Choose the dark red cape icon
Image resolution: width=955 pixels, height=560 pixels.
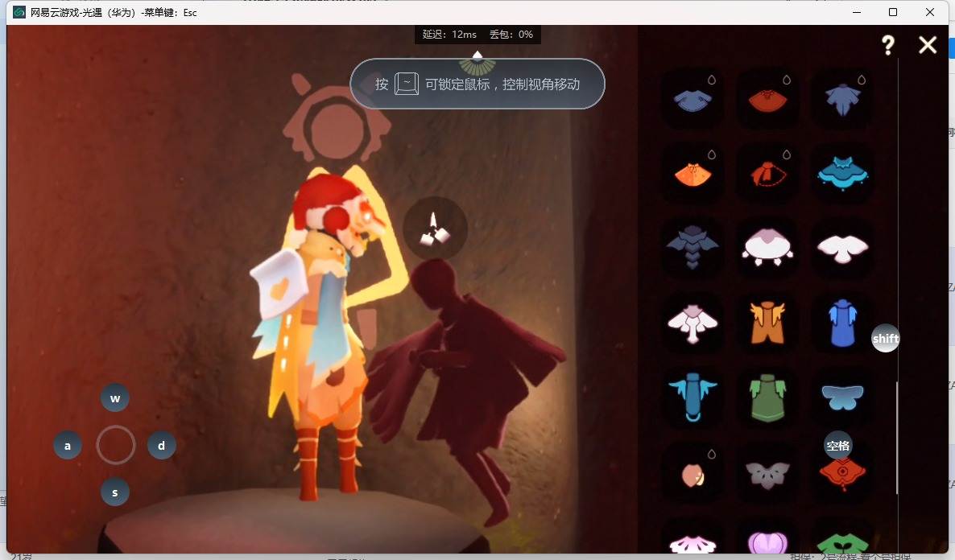pos(767,100)
